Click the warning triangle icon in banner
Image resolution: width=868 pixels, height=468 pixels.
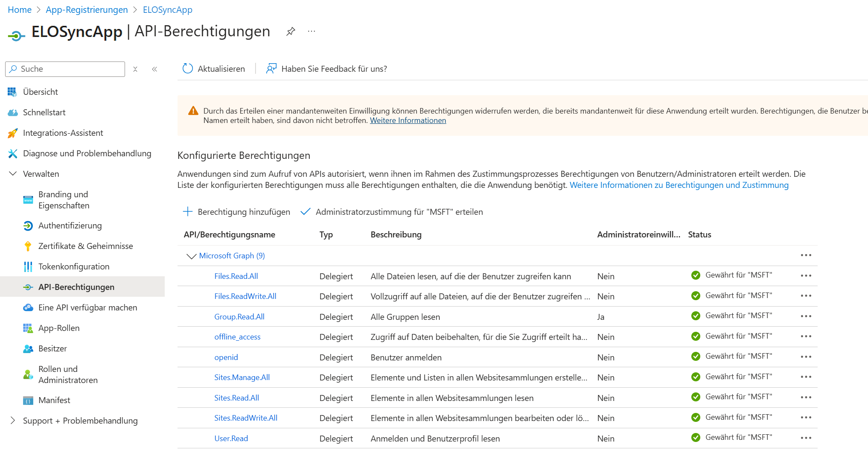tap(193, 111)
